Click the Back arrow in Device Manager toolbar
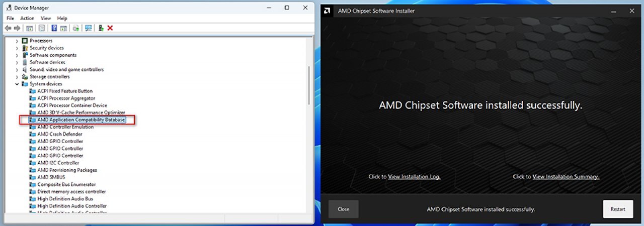Viewport: 644px width, 226px height. [x=8, y=28]
